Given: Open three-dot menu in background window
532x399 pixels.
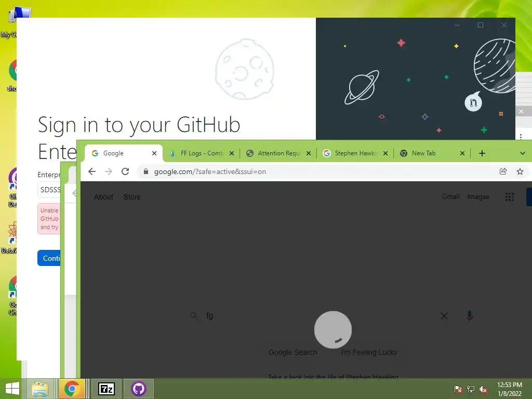Looking at the screenshot, I should pyautogui.click(x=521, y=137).
